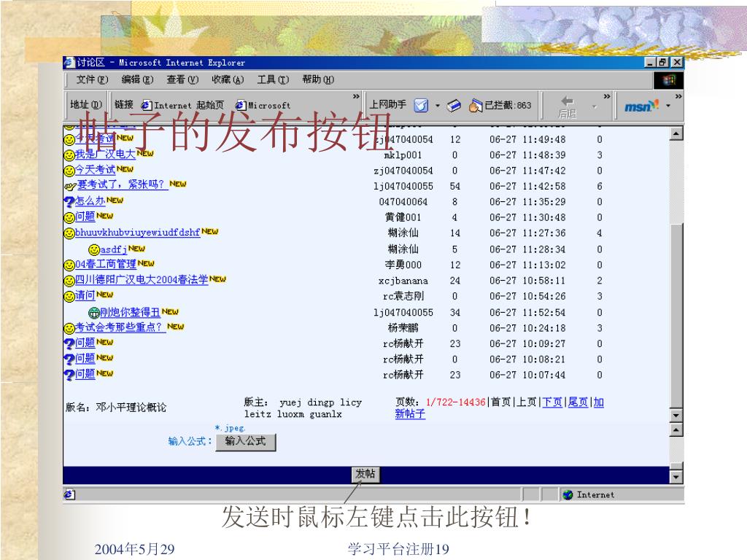
Task: Click the Microsoft links bar shortcut
Action: coord(263,105)
